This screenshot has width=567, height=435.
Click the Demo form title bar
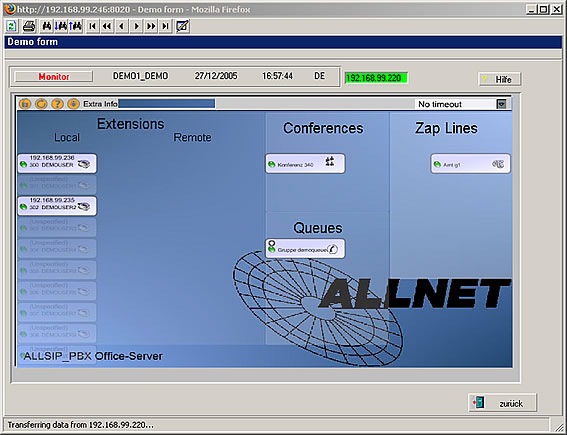click(283, 42)
